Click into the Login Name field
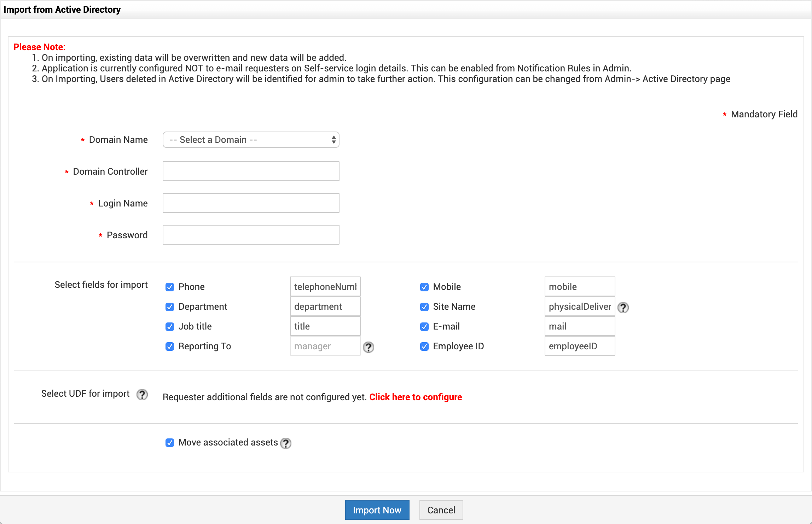 (251, 203)
